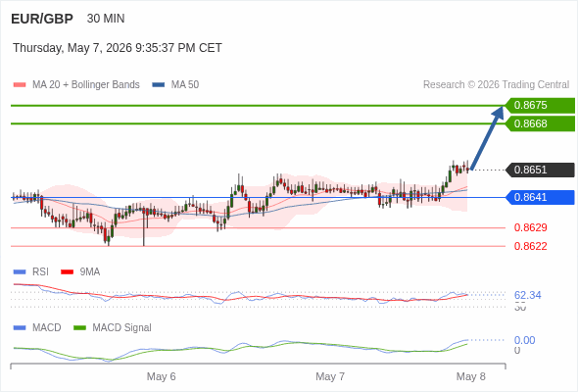Click the May 6 date axis label
Image resolution: width=578 pixels, height=392 pixels.
point(161,376)
